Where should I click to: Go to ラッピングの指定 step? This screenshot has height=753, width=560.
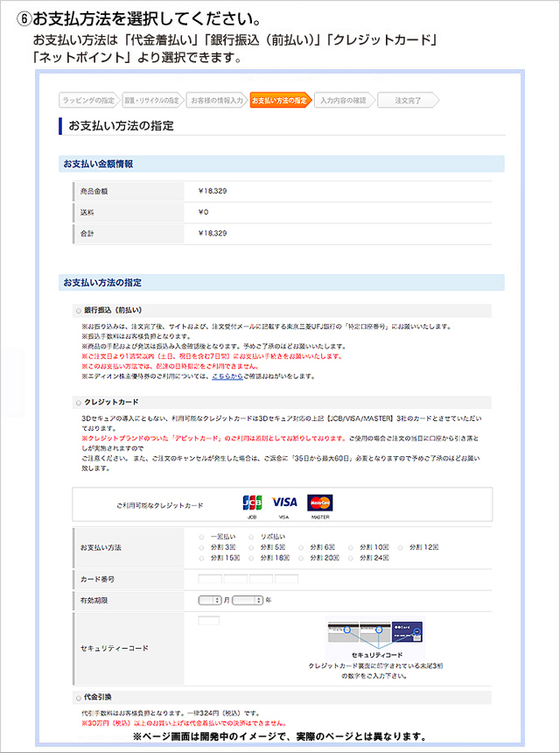[89, 101]
